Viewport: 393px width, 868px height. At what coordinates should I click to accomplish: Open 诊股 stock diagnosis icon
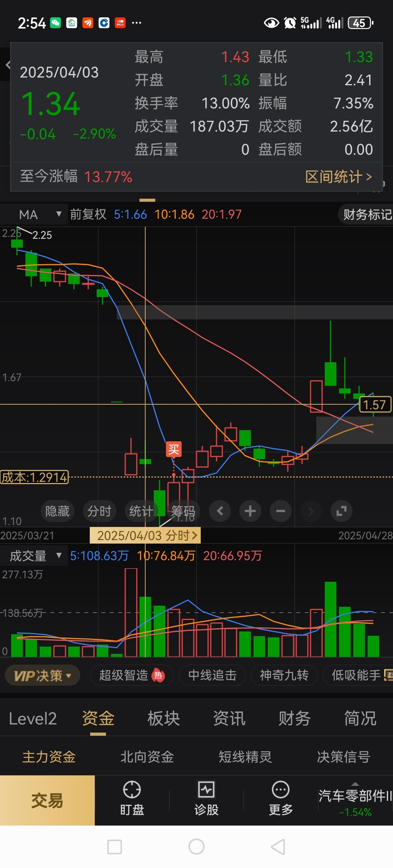point(206,799)
